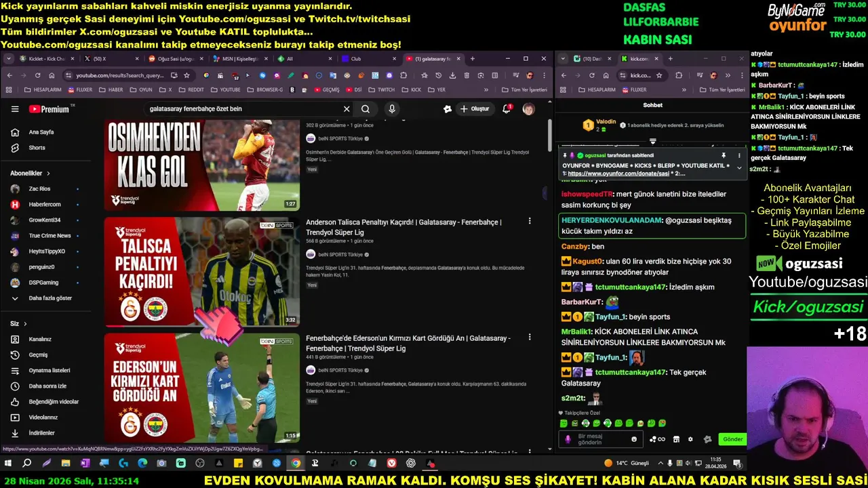This screenshot has width=868, height=488.
Task: Open Chrome from the taskbar
Action: tap(296, 464)
